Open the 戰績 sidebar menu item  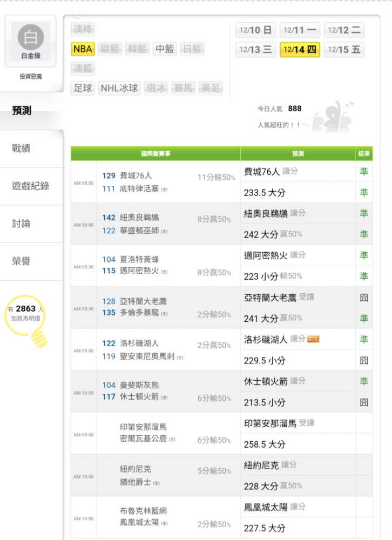tap(31, 148)
